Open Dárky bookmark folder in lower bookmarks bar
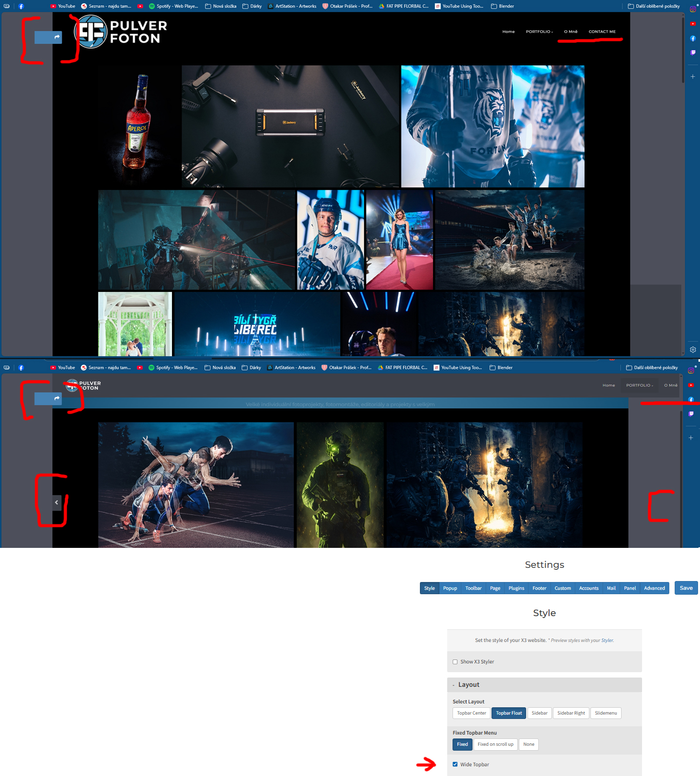 click(x=251, y=368)
